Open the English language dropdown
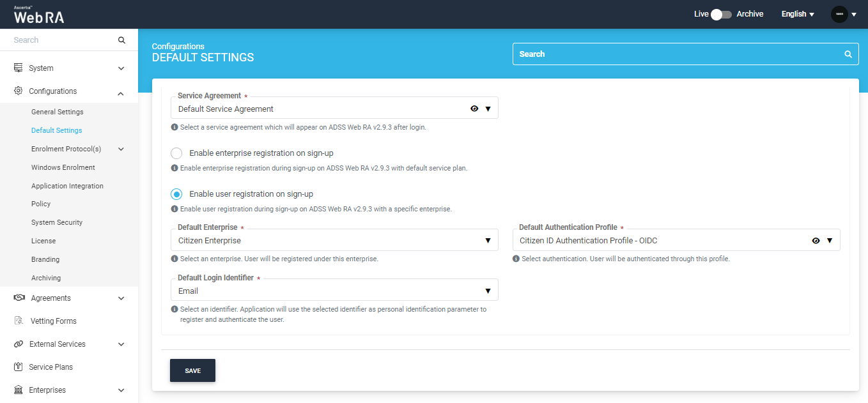 coord(798,14)
